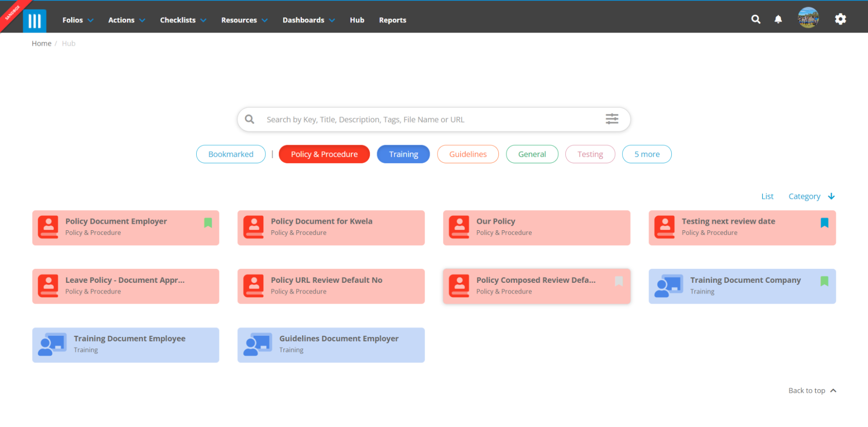Viewport: 868px width, 427px height.
Task: Switch to List view
Action: point(767,196)
